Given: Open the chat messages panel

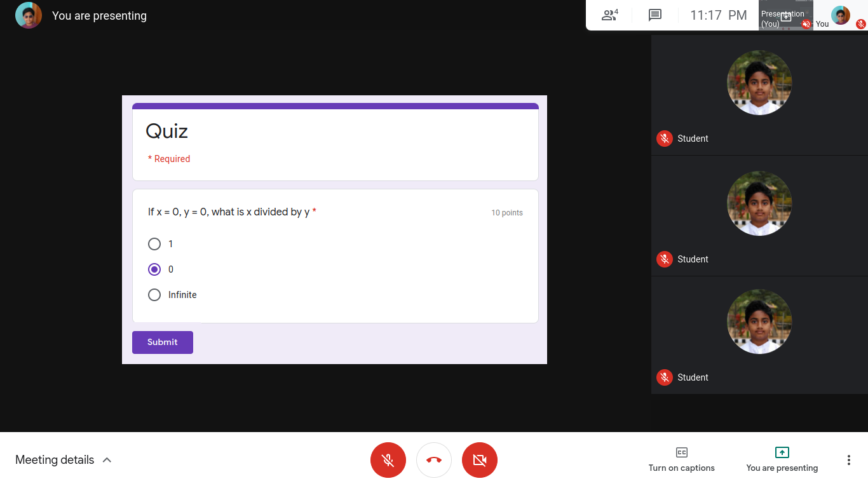Looking at the screenshot, I should pyautogui.click(x=655, y=15).
